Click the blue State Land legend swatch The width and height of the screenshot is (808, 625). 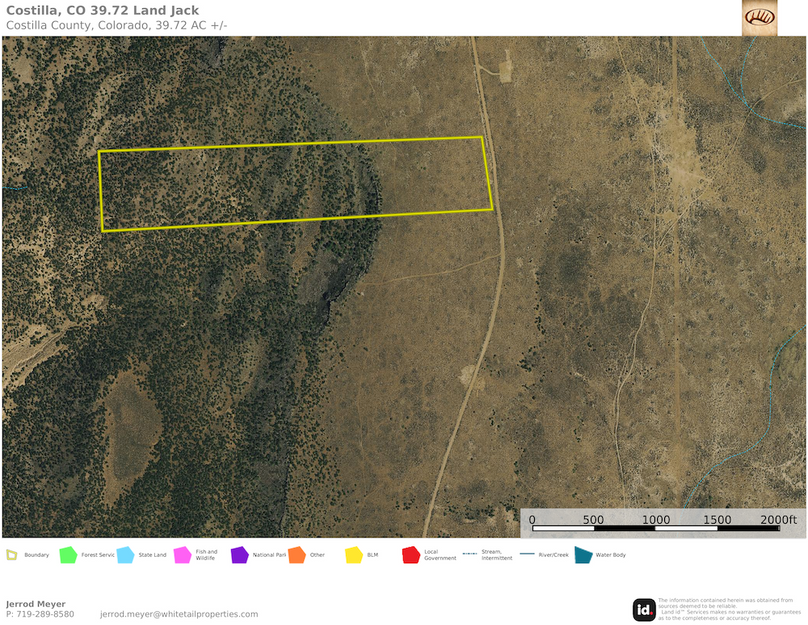[124, 552]
